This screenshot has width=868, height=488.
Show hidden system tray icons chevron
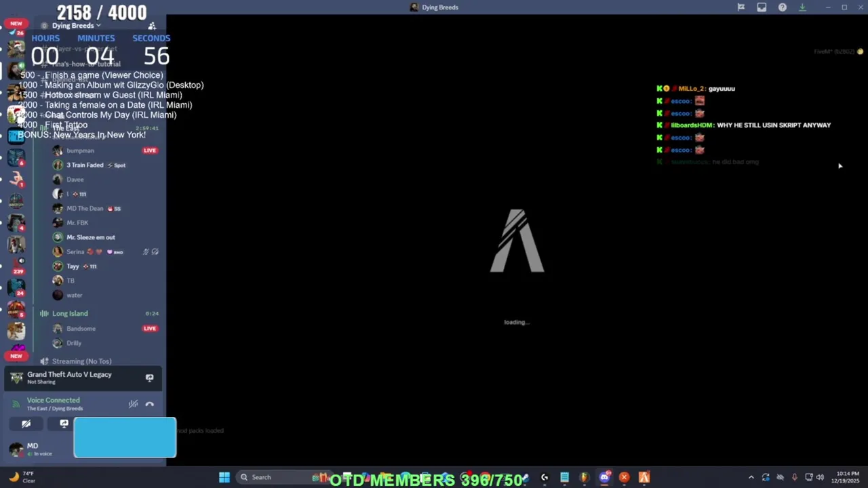point(751,477)
